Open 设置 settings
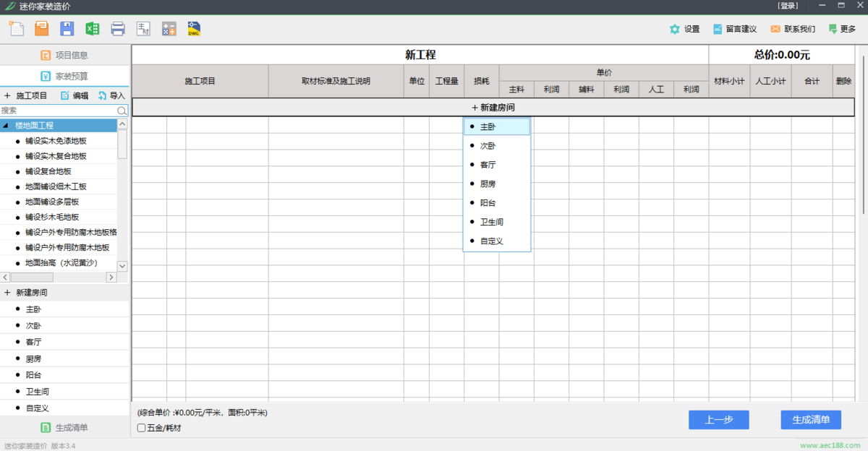 tap(684, 29)
